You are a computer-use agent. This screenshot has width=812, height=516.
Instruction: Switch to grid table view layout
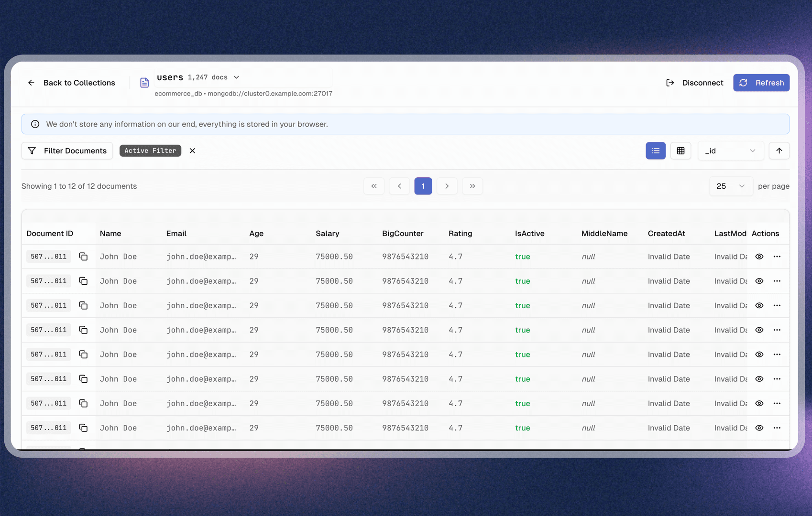(x=680, y=151)
